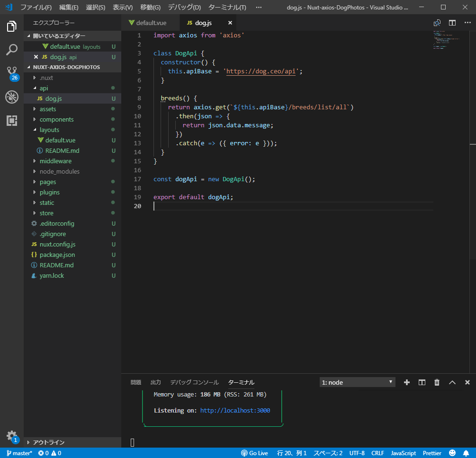Open the Search view in activity bar
This screenshot has height=458, width=476.
12,49
